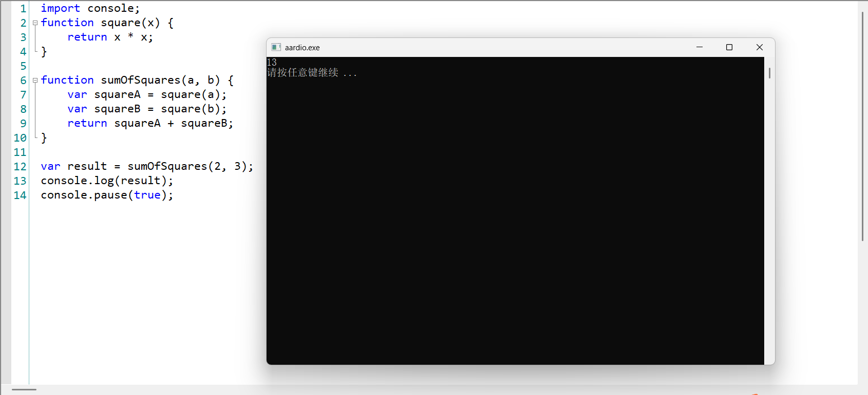
Task: Click on console.log(result) statement
Action: point(107,181)
